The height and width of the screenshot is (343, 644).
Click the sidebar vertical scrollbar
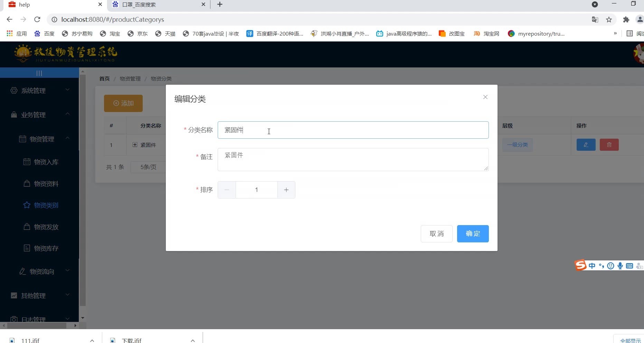point(83,191)
